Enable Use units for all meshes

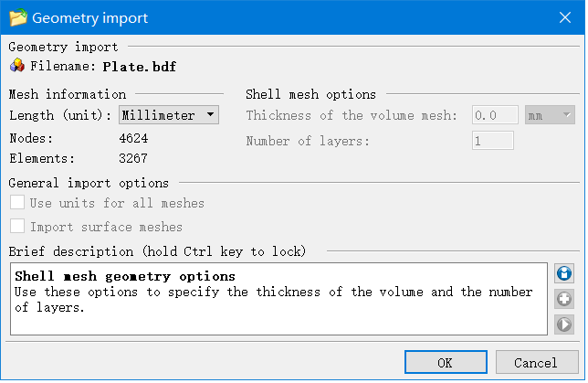17,203
